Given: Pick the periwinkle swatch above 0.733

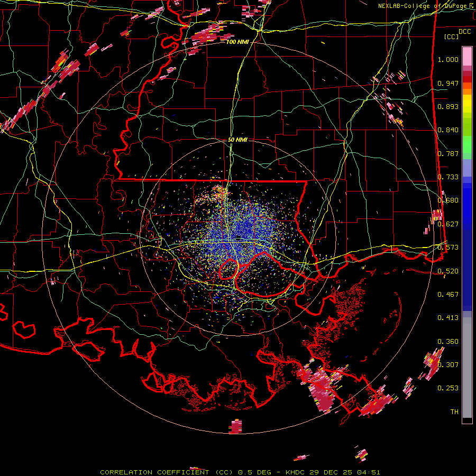Looking at the screenshot, I should [x=467, y=168].
